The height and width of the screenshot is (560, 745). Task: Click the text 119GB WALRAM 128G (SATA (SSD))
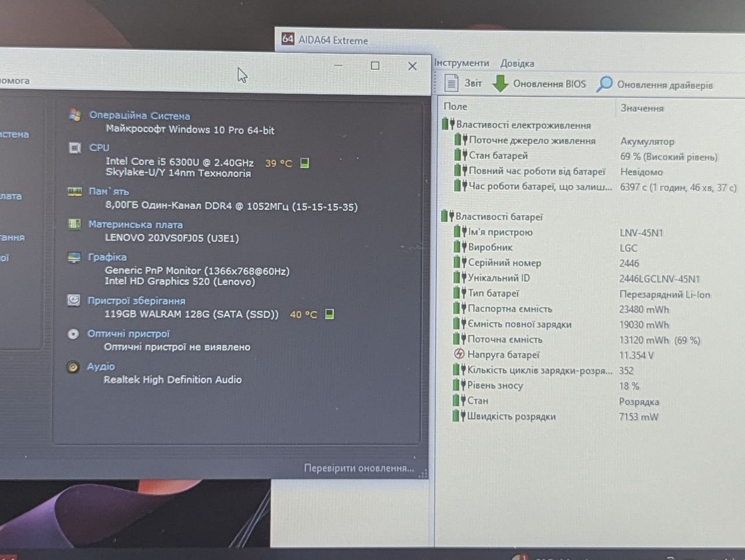coord(191,315)
